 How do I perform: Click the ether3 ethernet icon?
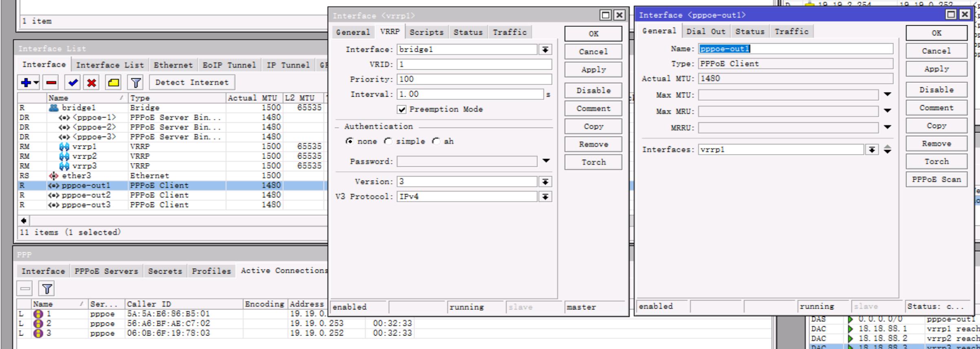tap(53, 176)
